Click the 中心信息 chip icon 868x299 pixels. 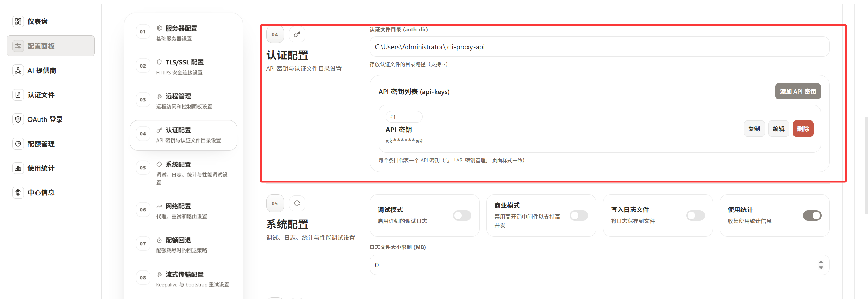[18, 193]
